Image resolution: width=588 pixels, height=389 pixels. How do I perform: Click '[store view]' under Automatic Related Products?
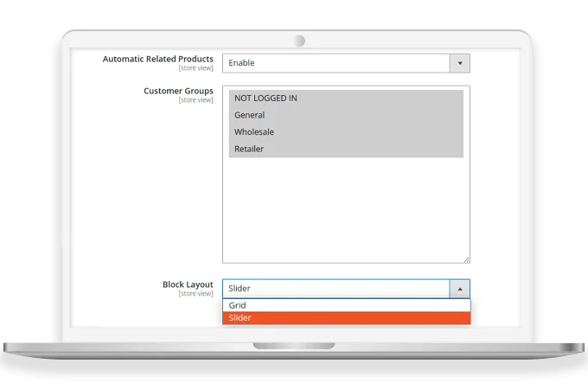195,67
